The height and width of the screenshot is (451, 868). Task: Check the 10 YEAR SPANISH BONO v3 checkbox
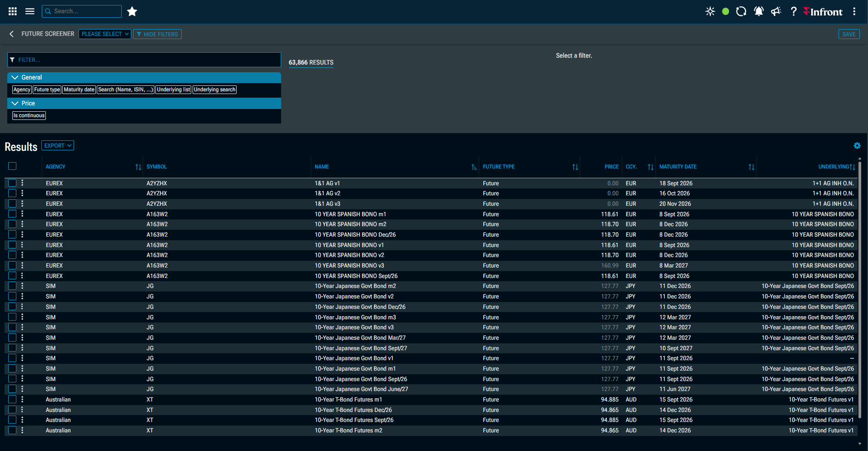(x=12, y=265)
